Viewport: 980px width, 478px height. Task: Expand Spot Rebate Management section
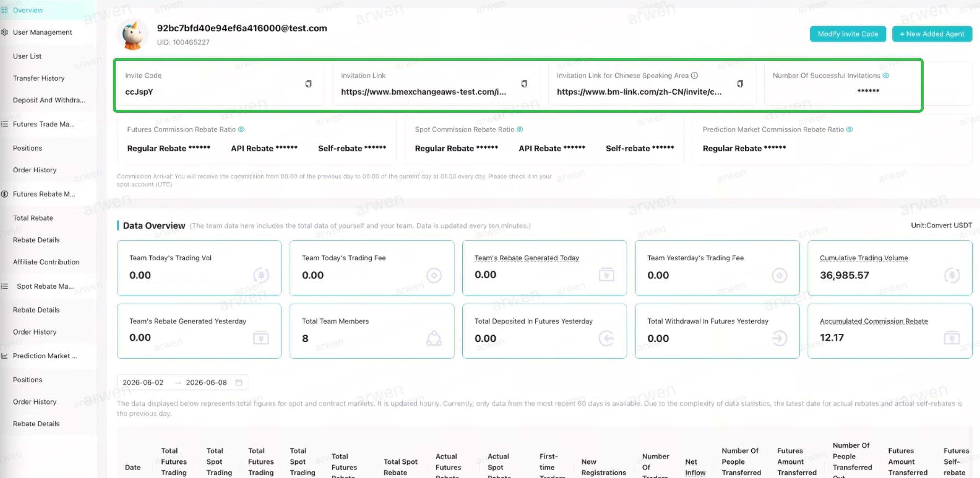tap(45, 286)
